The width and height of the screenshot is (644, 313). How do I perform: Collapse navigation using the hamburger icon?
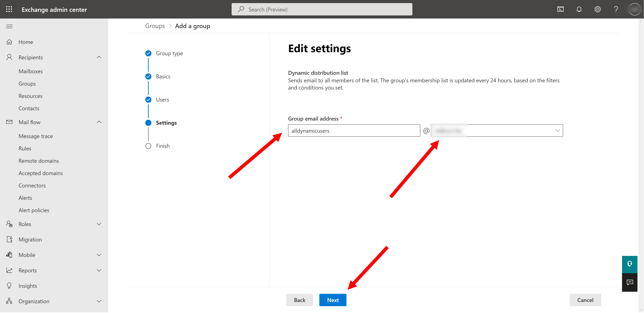9,26
